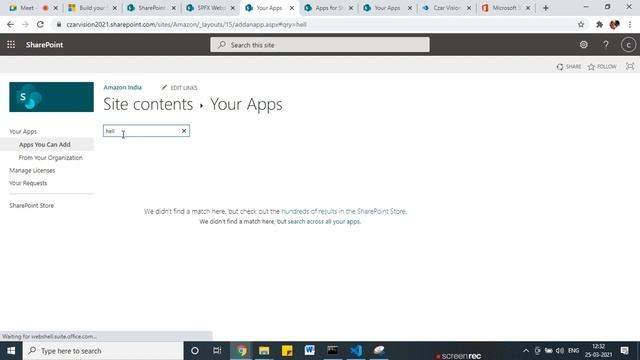Open the Windows Start menu
The height and width of the screenshot is (360, 640).
[x=11, y=351]
